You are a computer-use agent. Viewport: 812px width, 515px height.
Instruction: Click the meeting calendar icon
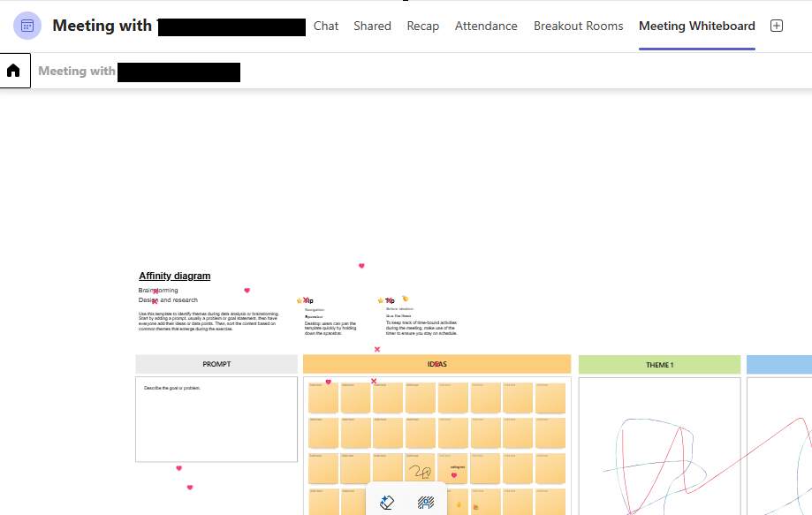click(27, 26)
